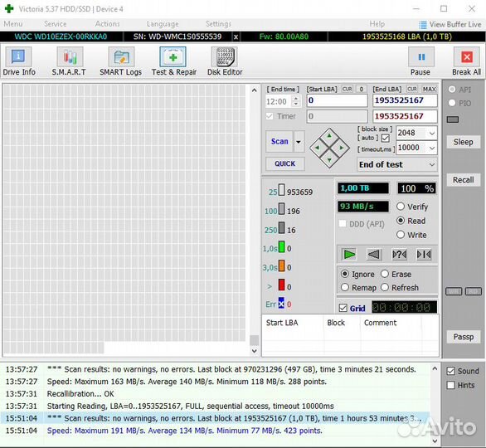Open the Drive Info panel

point(19,61)
